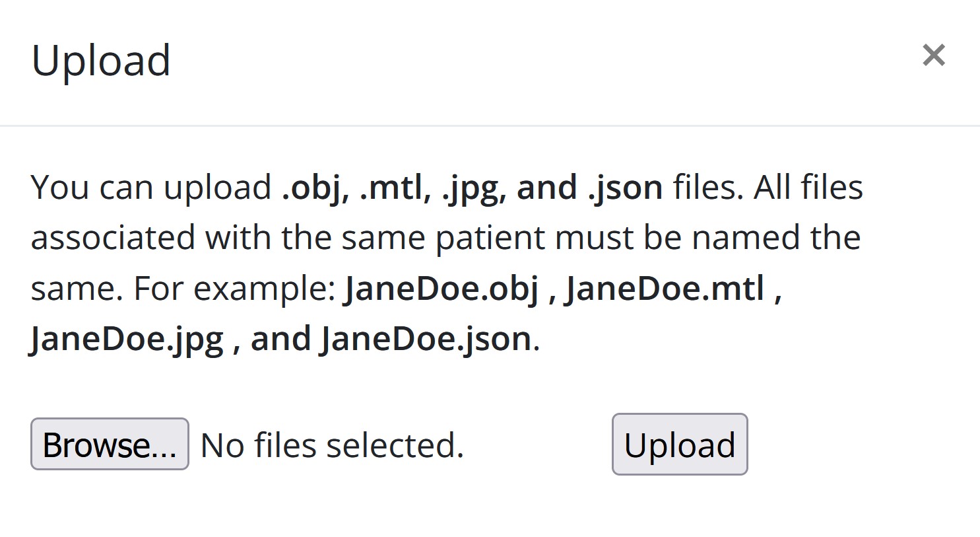Image resolution: width=980 pixels, height=537 pixels.
Task: Click the bold JaneDoe.jpg example filename
Action: coord(127,340)
